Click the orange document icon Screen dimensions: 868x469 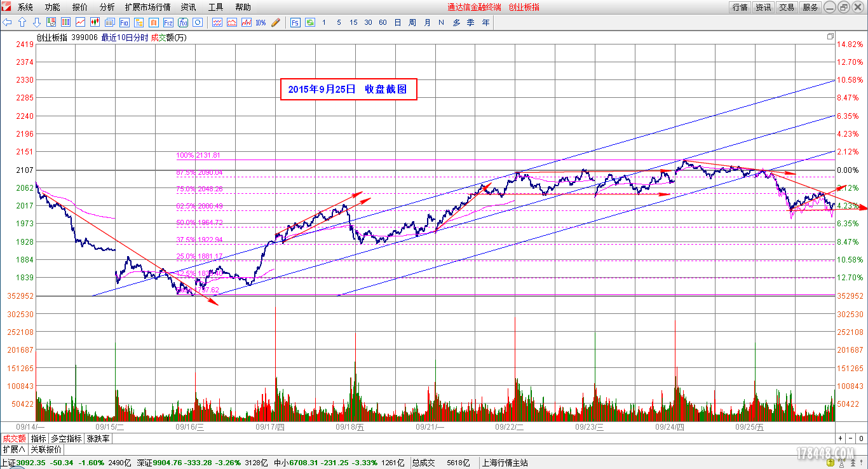153,22
